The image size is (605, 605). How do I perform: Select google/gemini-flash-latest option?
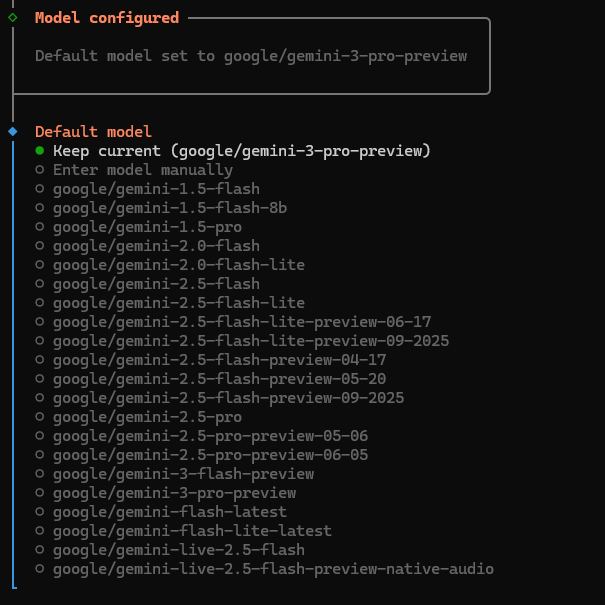tap(170, 512)
